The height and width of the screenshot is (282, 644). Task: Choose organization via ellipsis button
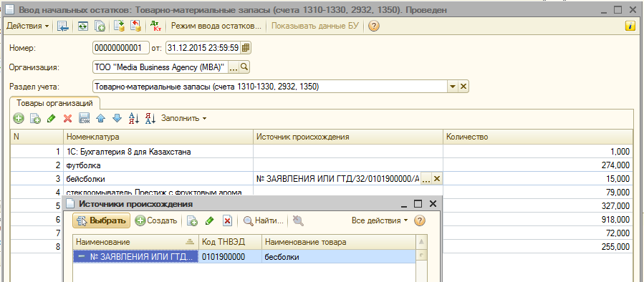click(x=234, y=67)
